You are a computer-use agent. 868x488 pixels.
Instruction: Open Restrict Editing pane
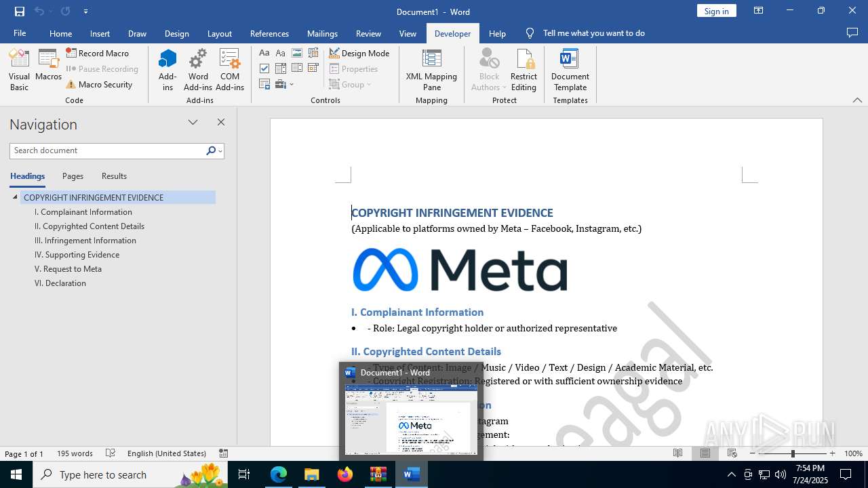click(524, 70)
